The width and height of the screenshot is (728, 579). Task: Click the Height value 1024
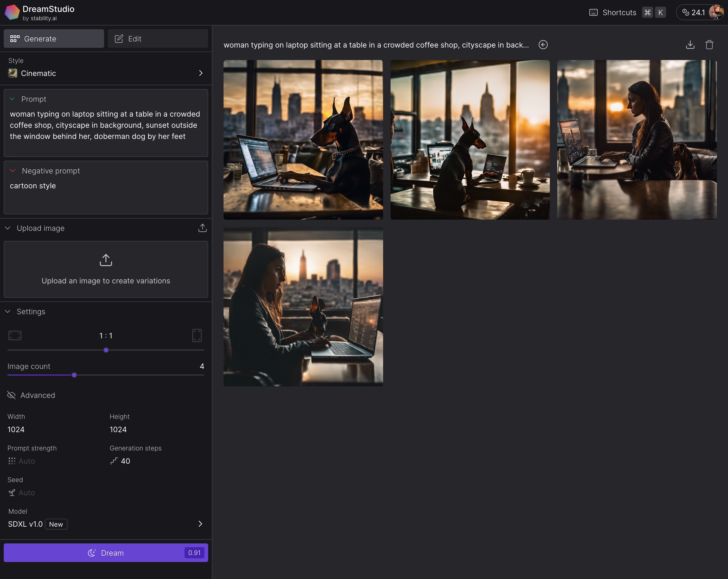coord(118,429)
